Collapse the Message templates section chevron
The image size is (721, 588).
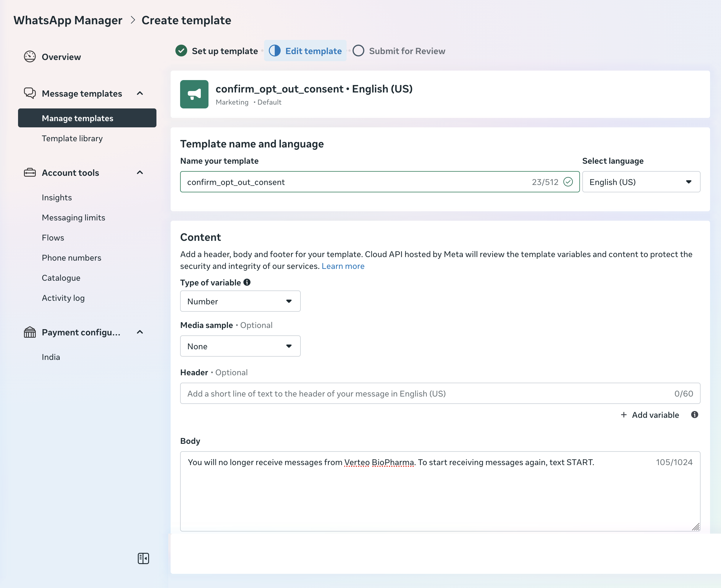pos(140,93)
